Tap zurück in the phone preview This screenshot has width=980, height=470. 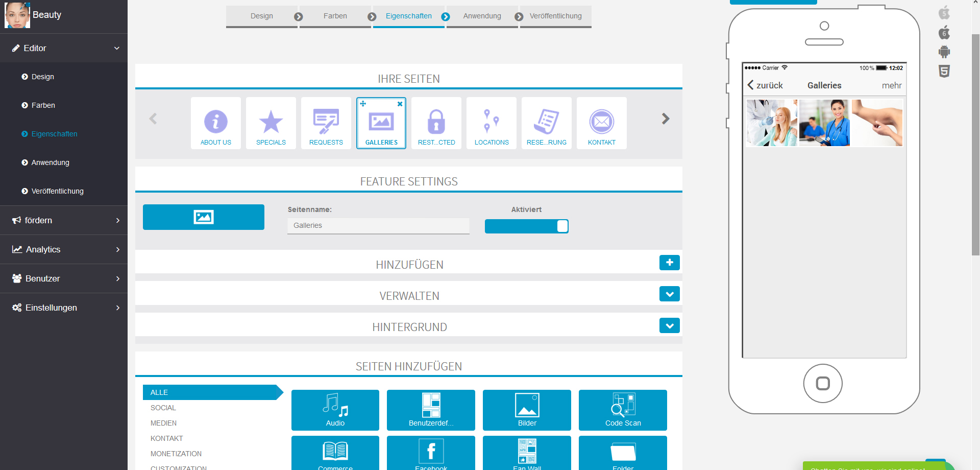pyautogui.click(x=765, y=85)
